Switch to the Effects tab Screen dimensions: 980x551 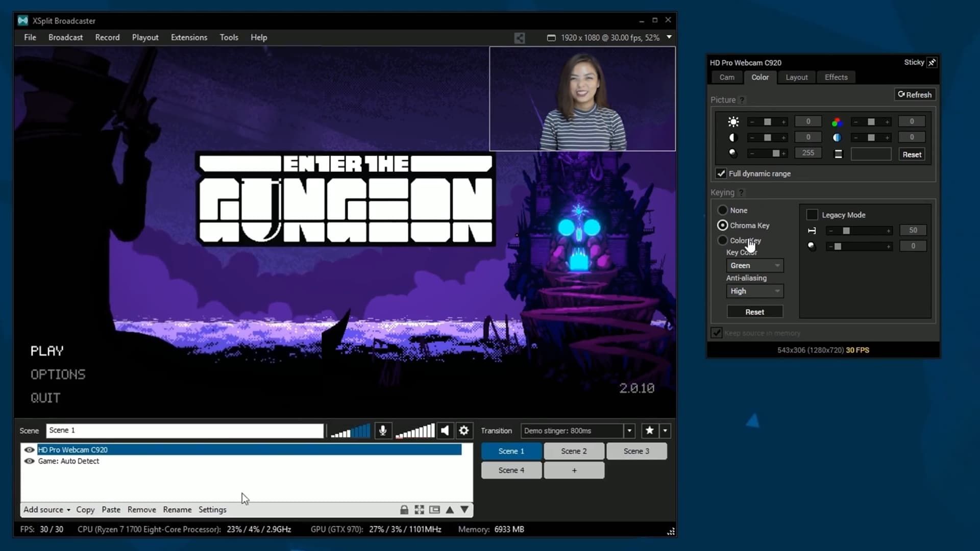[836, 77]
